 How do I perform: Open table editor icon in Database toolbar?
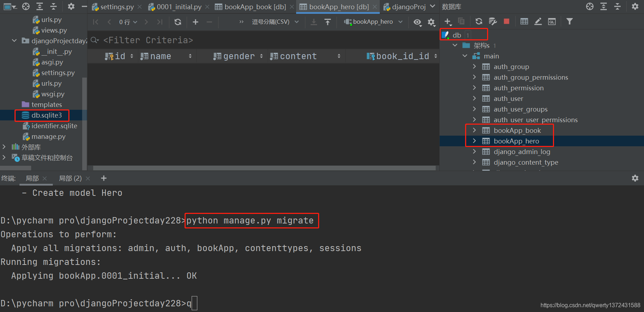click(x=524, y=21)
